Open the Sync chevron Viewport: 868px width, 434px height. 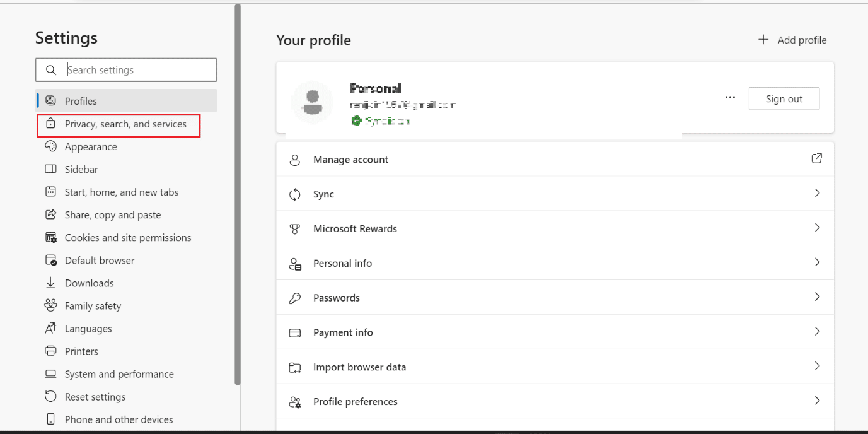tap(817, 193)
